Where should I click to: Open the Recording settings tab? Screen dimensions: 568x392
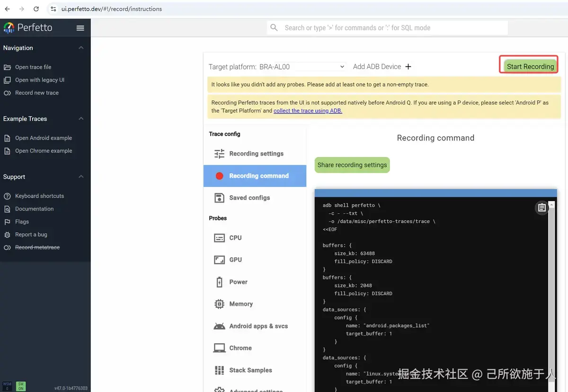click(x=255, y=154)
